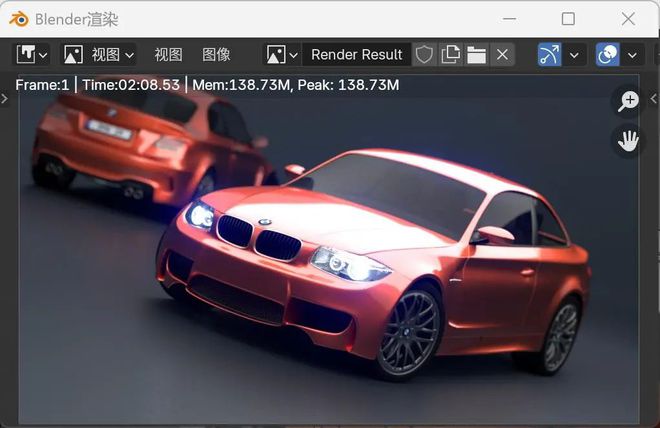Viewport: 660px width, 428px height.
Task: Expand the overlay options dropdown arrow
Action: (x=632, y=55)
